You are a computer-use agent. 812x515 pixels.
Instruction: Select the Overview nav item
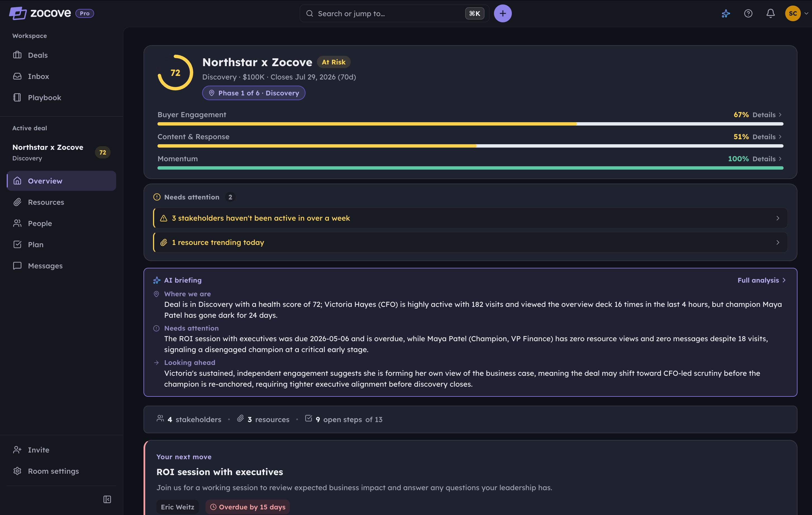coord(61,181)
